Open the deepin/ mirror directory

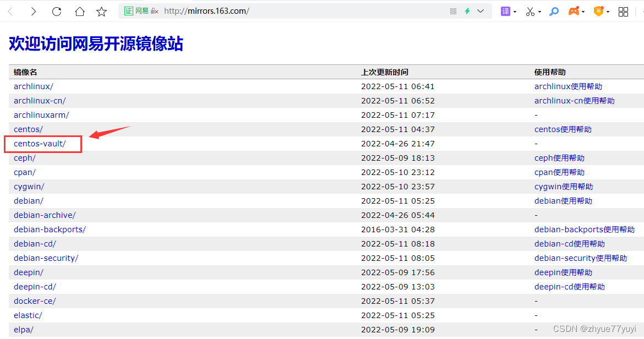tap(28, 272)
